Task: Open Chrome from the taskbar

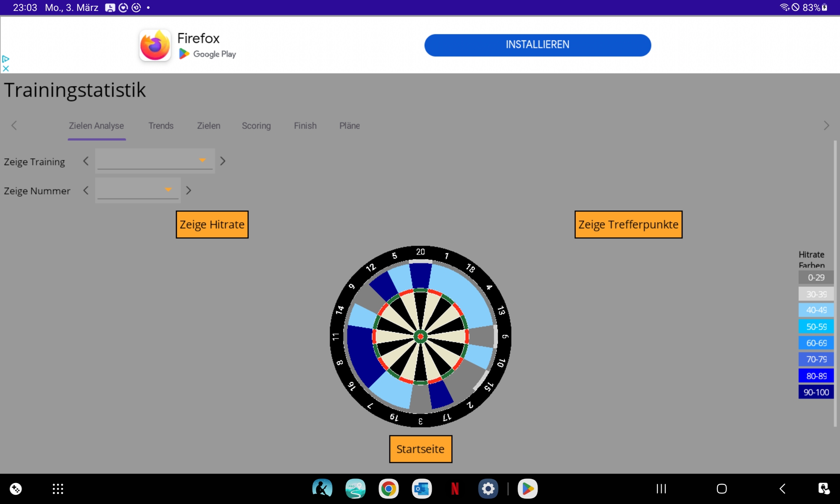Action: point(388,488)
